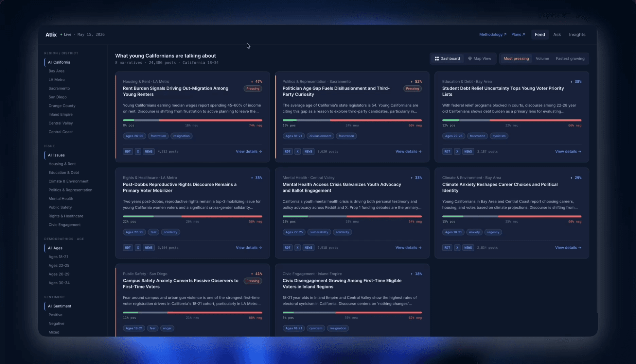Open the Methodology external link
Viewport: 636px width, 364px height.
[493, 35]
